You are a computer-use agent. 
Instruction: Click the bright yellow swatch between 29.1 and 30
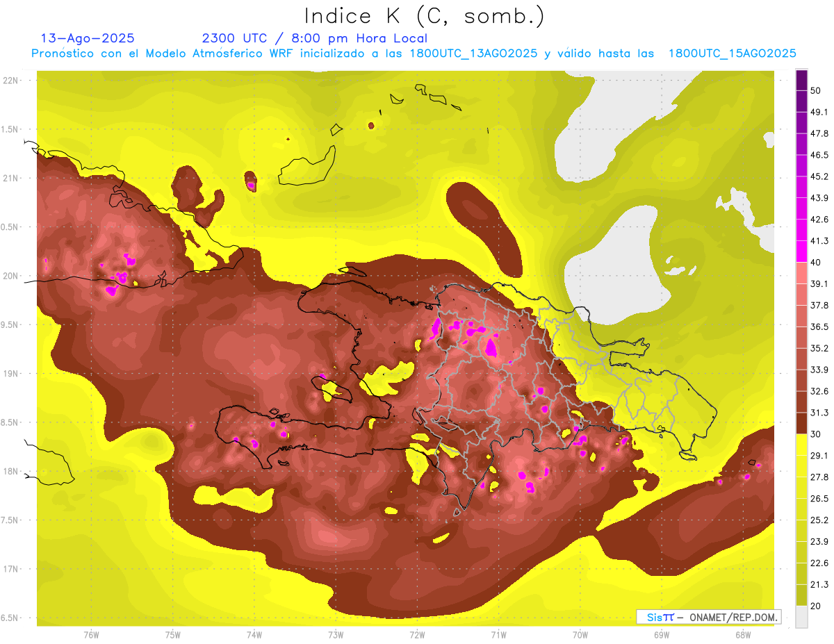click(x=801, y=445)
